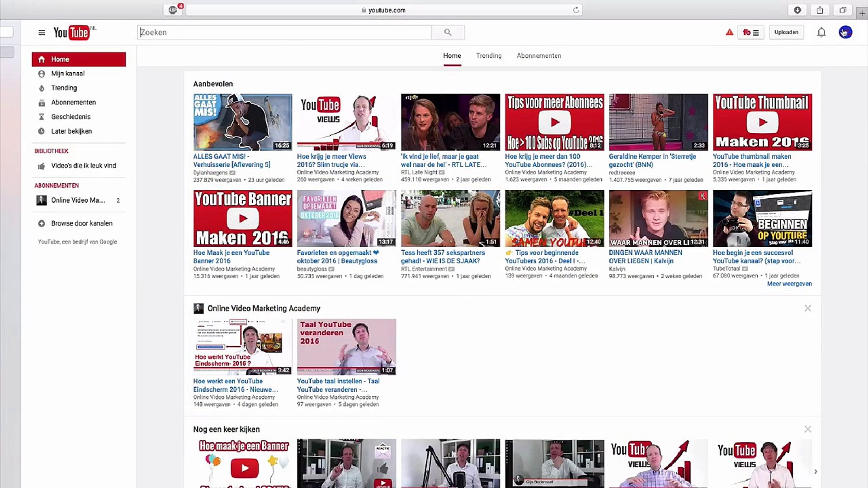
Task: Open the ABONNEMENTEN heading link
Action: (57, 186)
